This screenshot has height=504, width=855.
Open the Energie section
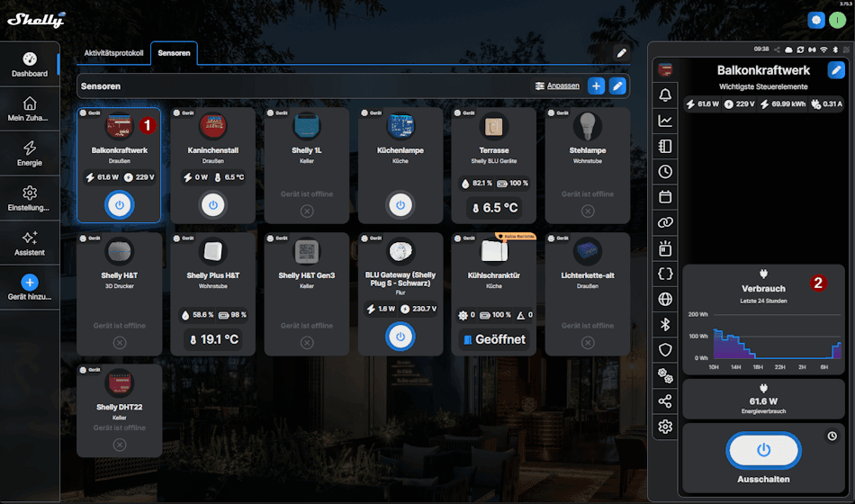point(30,153)
